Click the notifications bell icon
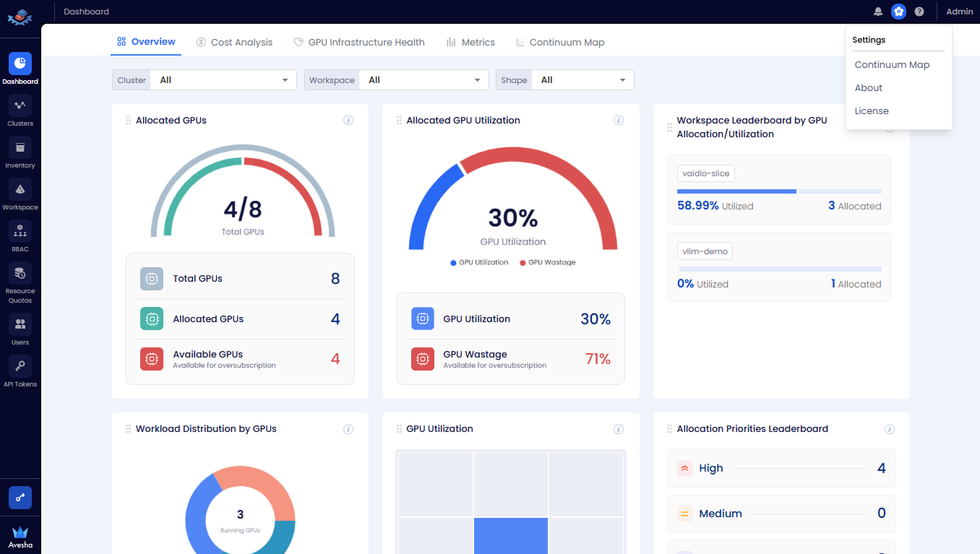980x554 pixels. 878,12
